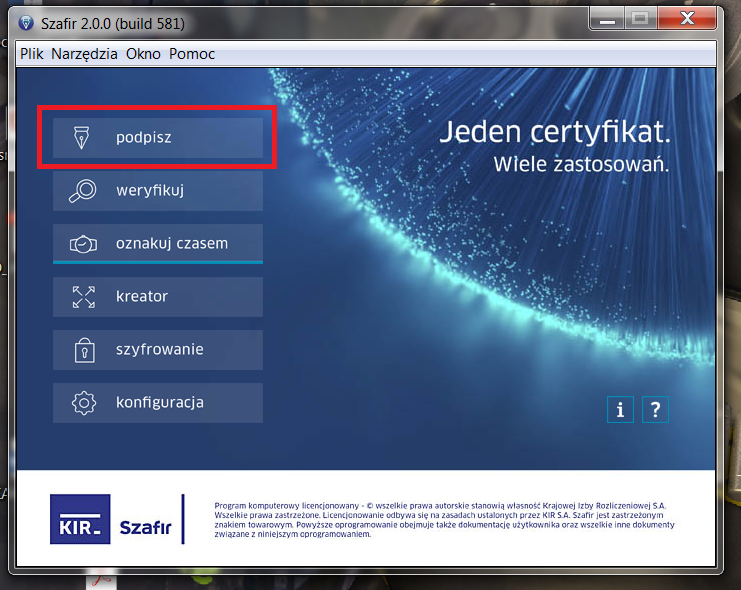
Task: Click the Szafir wordmark in footer
Action: tap(145, 527)
